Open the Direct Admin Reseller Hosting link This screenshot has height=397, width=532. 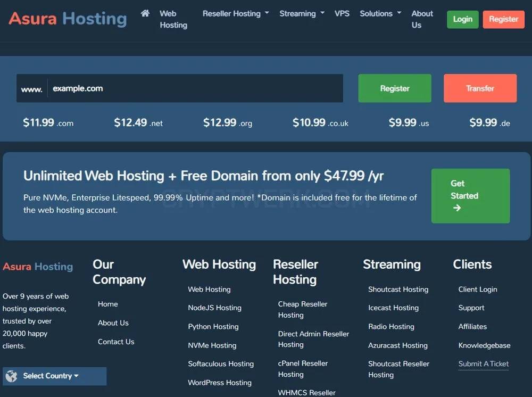click(313, 339)
